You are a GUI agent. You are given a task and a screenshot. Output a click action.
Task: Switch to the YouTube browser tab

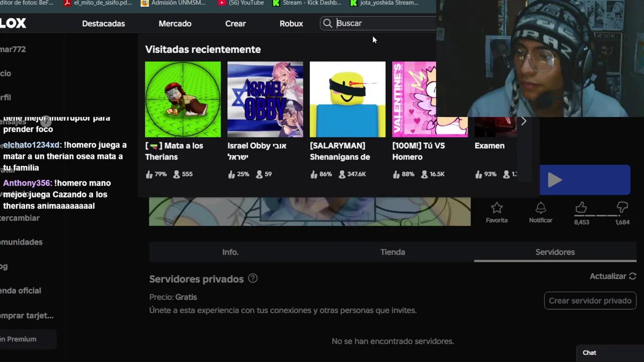[240, 3]
